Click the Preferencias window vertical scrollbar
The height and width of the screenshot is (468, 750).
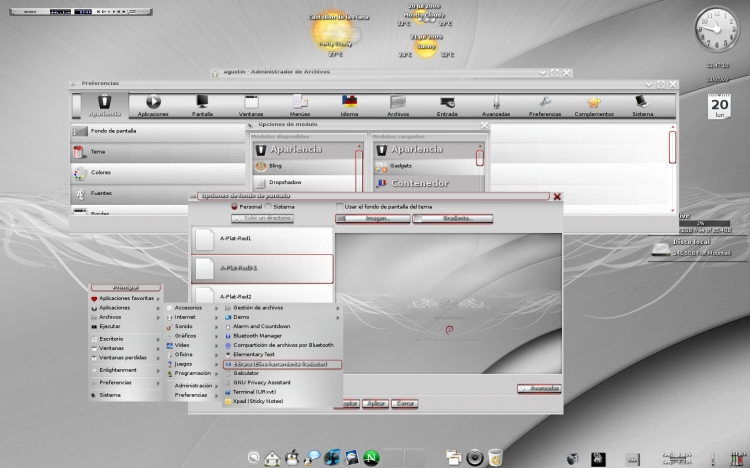coord(672,147)
